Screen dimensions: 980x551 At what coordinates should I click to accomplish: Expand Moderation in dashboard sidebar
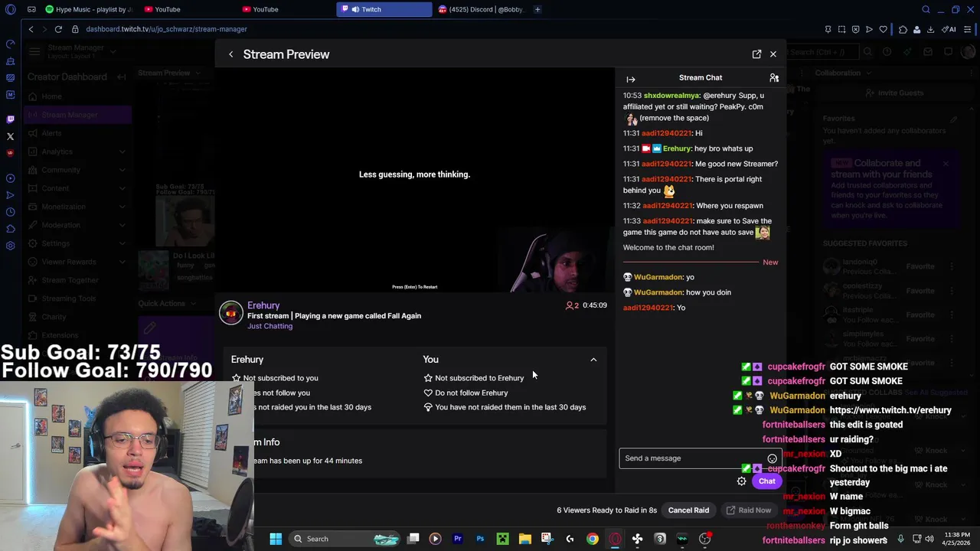[x=77, y=225]
